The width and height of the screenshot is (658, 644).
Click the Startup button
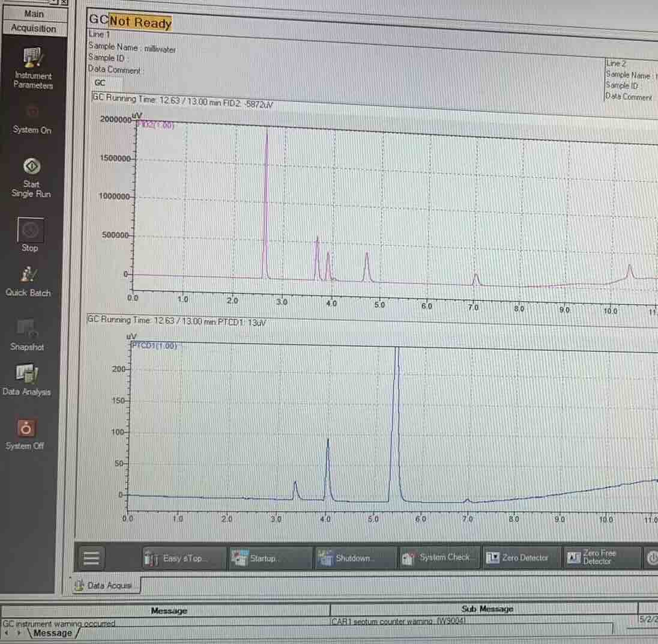pos(270,558)
